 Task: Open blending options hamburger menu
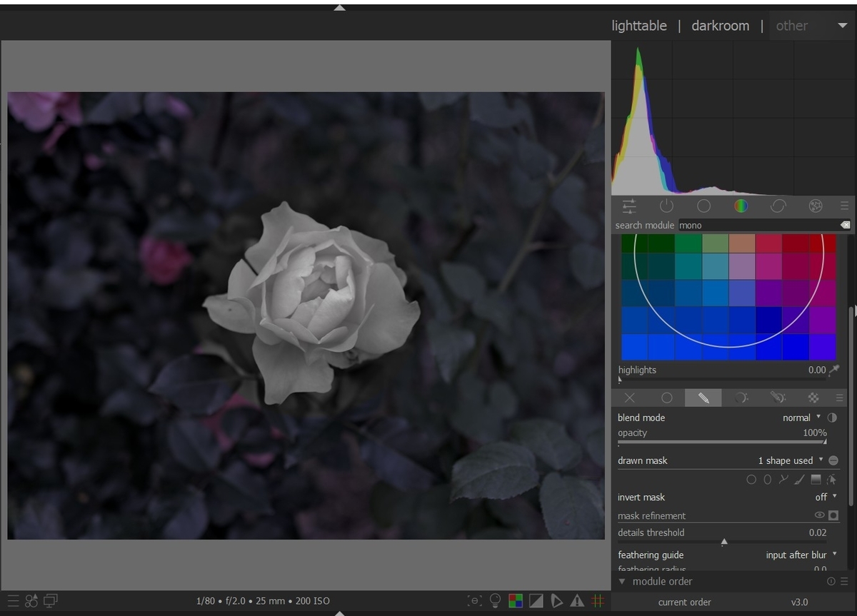[840, 398]
